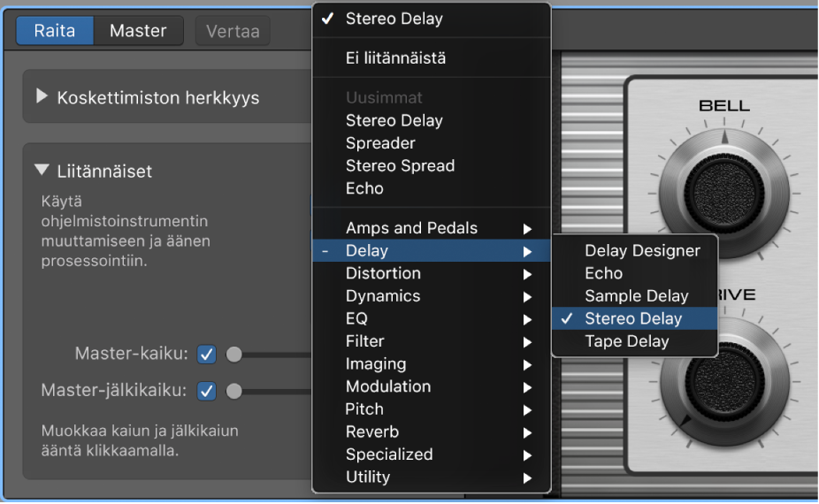Pick Sample Delay from the Delay submenu
The width and height of the screenshot is (819, 504).
click(636, 295)
